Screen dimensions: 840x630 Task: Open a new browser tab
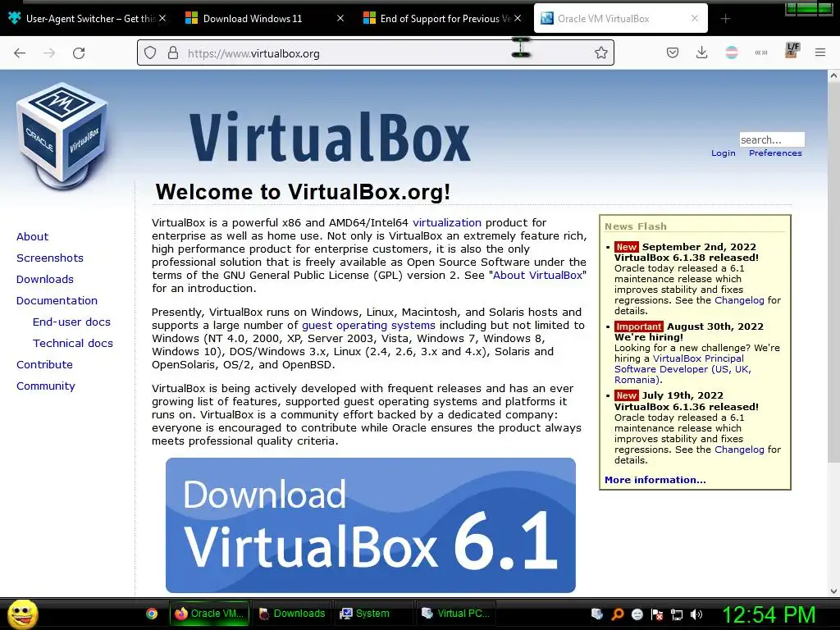tap(725, 19)
